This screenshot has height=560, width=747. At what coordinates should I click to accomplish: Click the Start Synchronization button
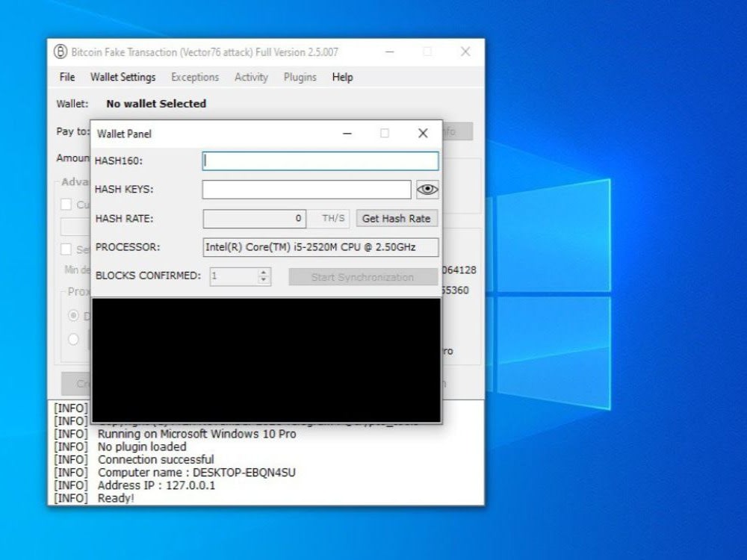point(363,277)
